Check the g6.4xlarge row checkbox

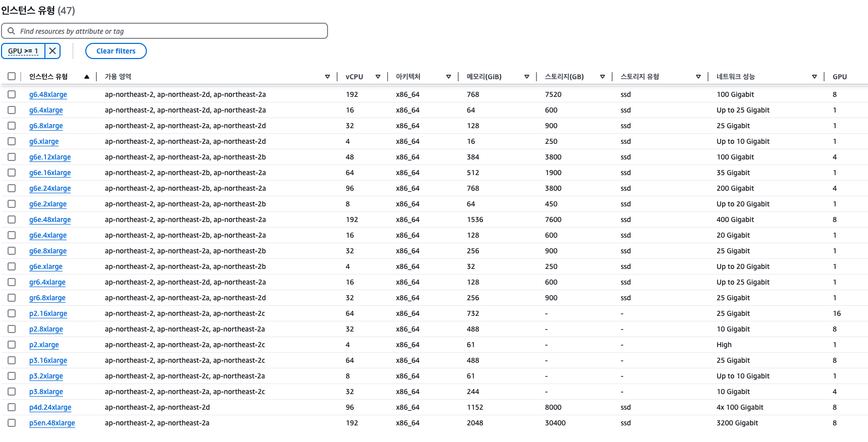click(x=12, y=110)
